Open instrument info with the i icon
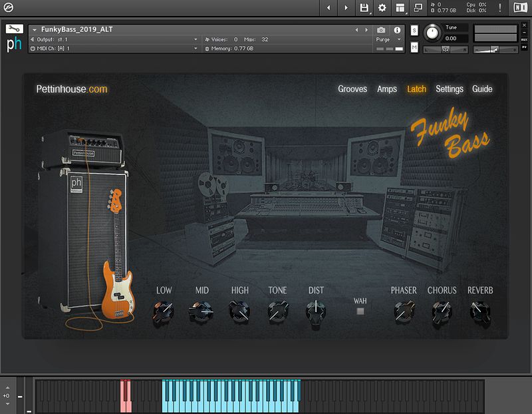The height and width of the screenshot is (414, 532). 398,30
